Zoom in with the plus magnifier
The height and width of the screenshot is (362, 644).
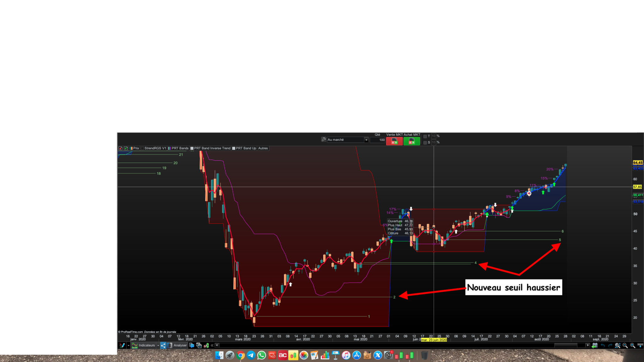[633, 345]
